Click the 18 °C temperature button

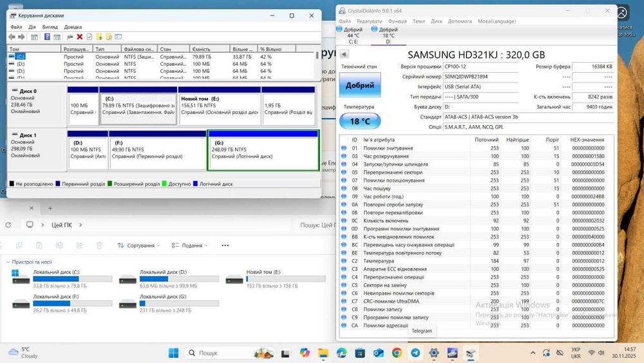pyautogui.click(x=360, y=121)
